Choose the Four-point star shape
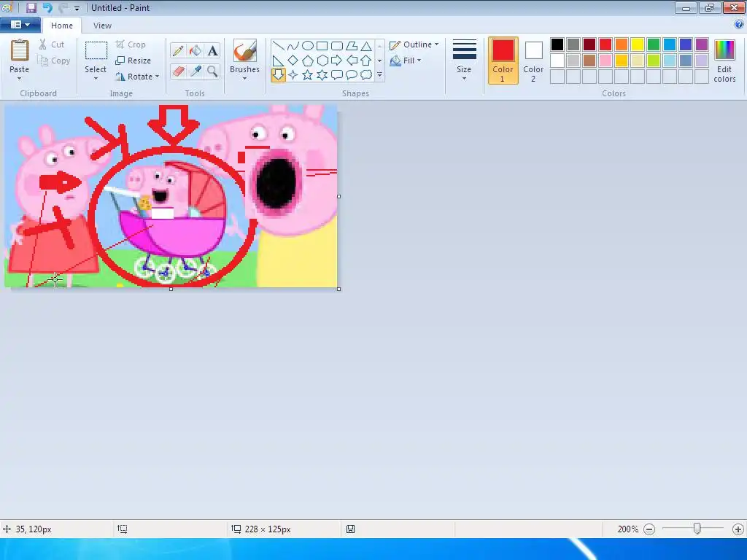747x560 pixels. (293, 75)
